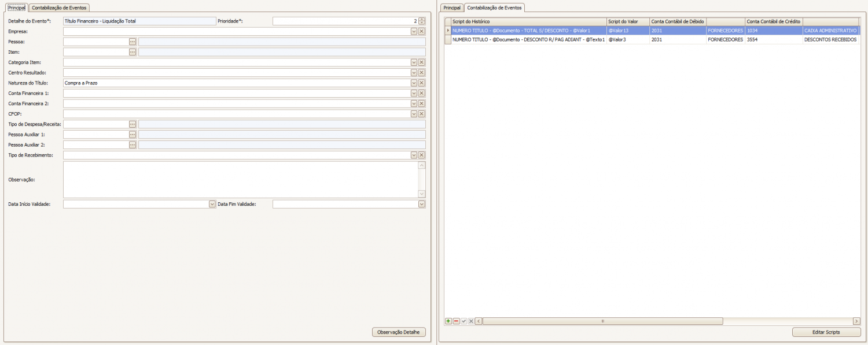
Task: Select Contabilização de Eventos tab in right panel
Action: tap(494, 8)
